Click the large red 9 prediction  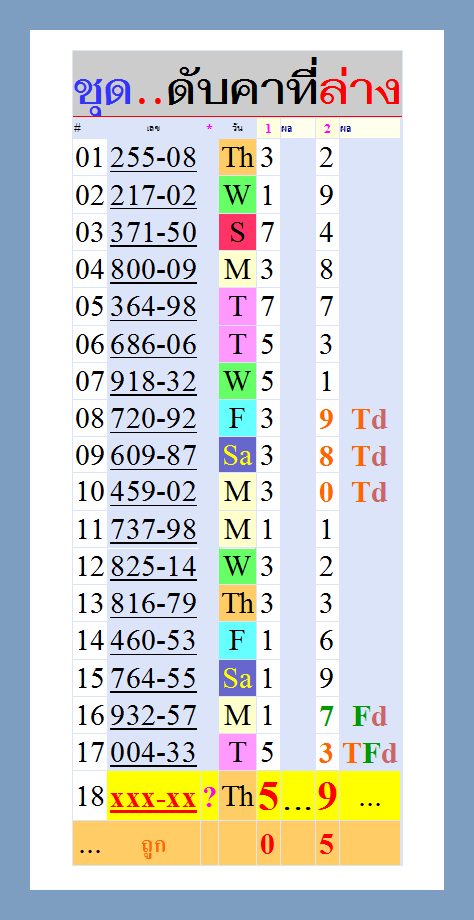(x=327, y=797)
